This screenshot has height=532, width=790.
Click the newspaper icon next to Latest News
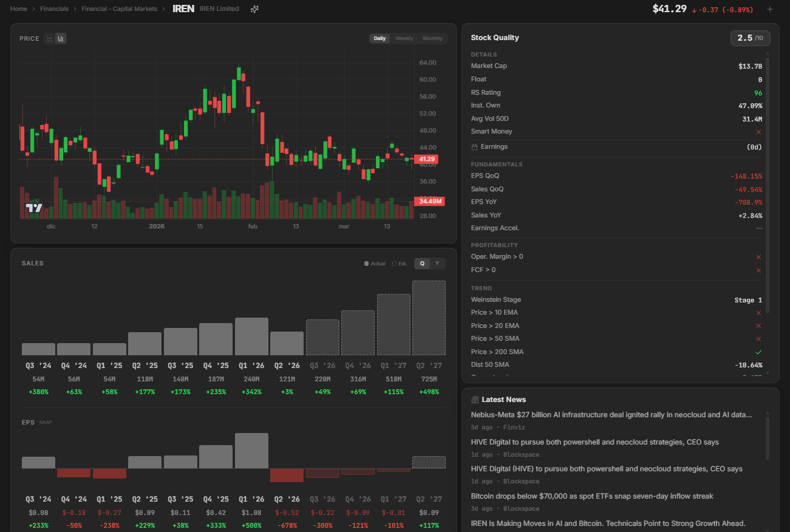(x=475, y=400)
